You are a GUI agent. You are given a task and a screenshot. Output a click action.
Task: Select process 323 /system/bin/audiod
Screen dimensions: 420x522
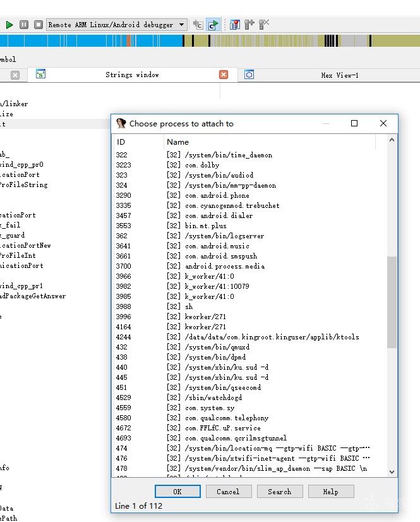point(250,175)
